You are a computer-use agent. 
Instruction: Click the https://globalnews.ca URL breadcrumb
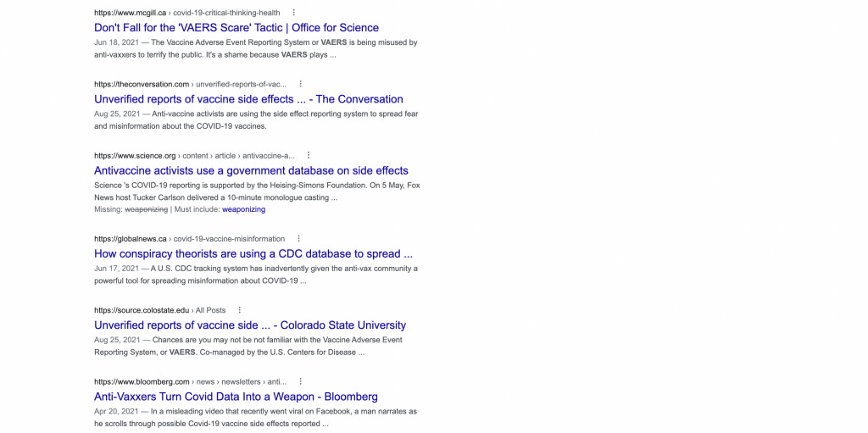(x=189, y=239)
